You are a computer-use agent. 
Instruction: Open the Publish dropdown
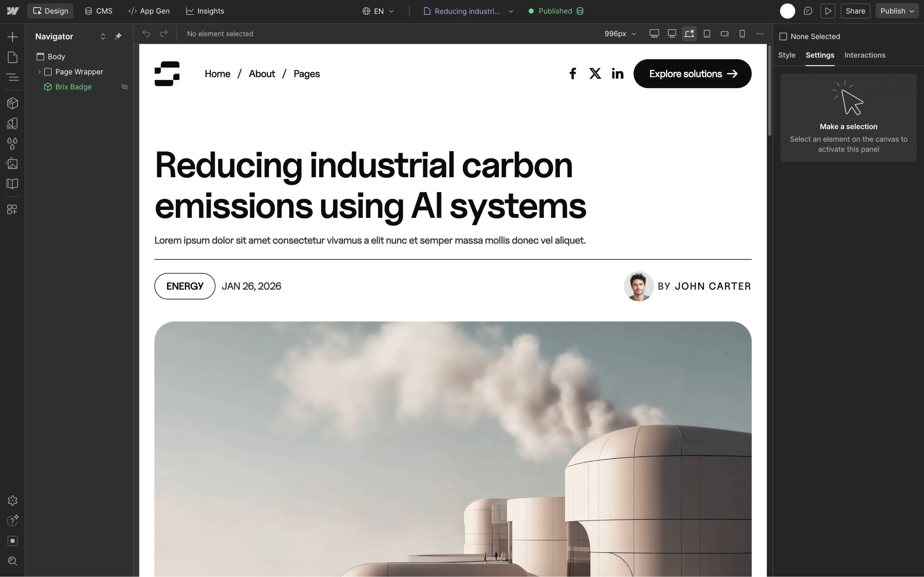[897, 11]
